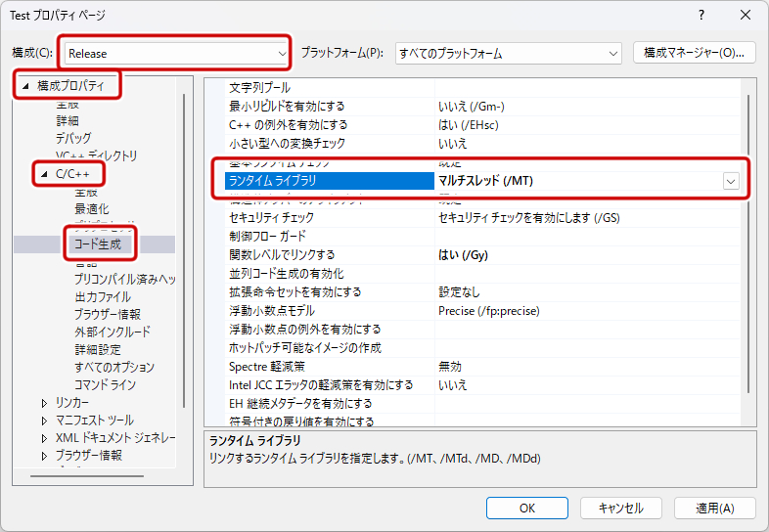
Task: Click the 適用(A) button
Action: click(x=714, y=508)
